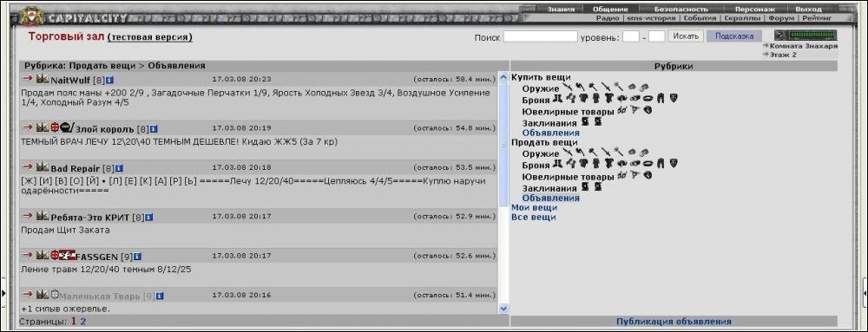This screenshot has height=332, width=868.
Task: Click the shield icon in Продать вещи Броня row
Action: (674, 163)
